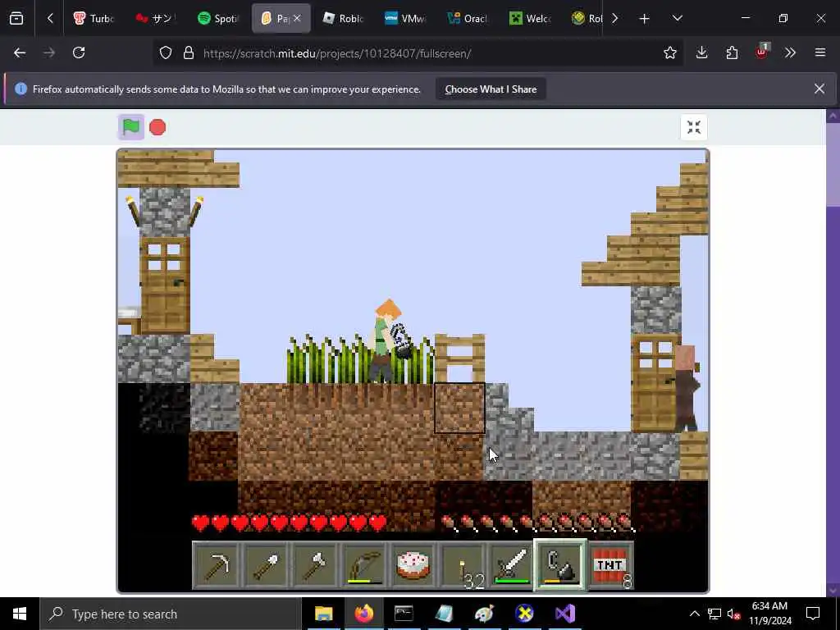Select the flint and steel hotbar slot
840x630 pixels.
point(559,565)
